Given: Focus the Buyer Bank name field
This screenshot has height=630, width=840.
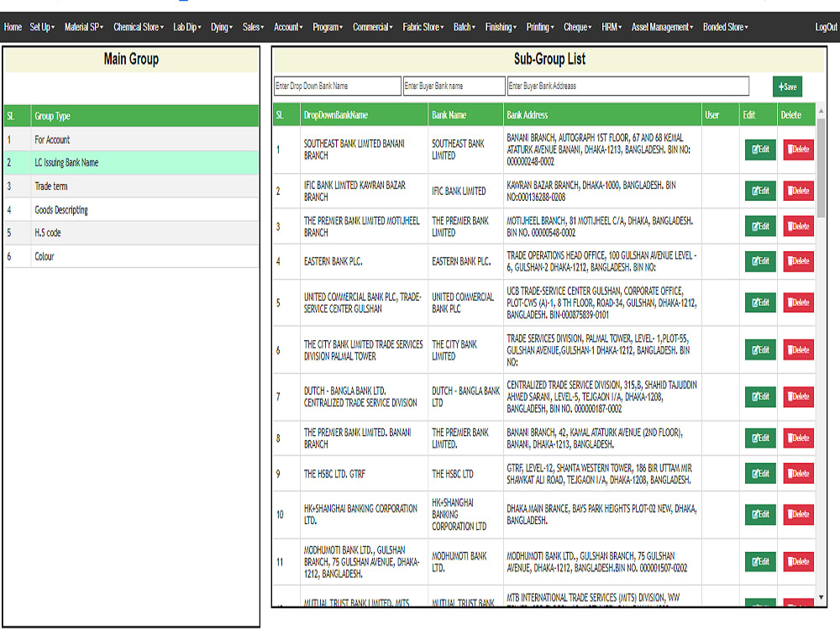Looking at the screenshot, I should coord(454,86).
